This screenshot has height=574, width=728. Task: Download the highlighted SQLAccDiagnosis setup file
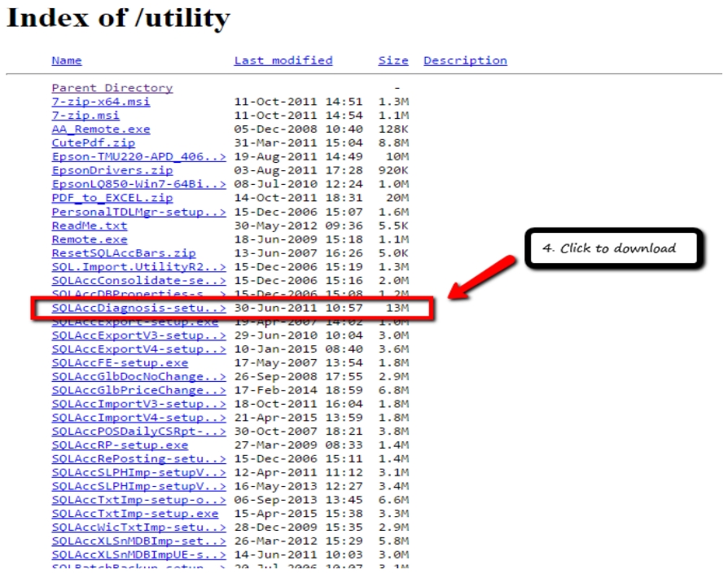[138, 309]
